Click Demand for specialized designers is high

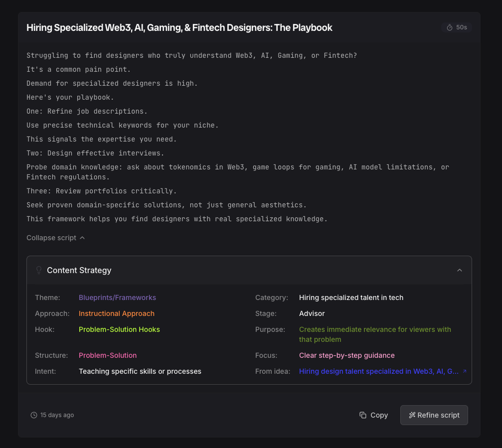point(112,84)
